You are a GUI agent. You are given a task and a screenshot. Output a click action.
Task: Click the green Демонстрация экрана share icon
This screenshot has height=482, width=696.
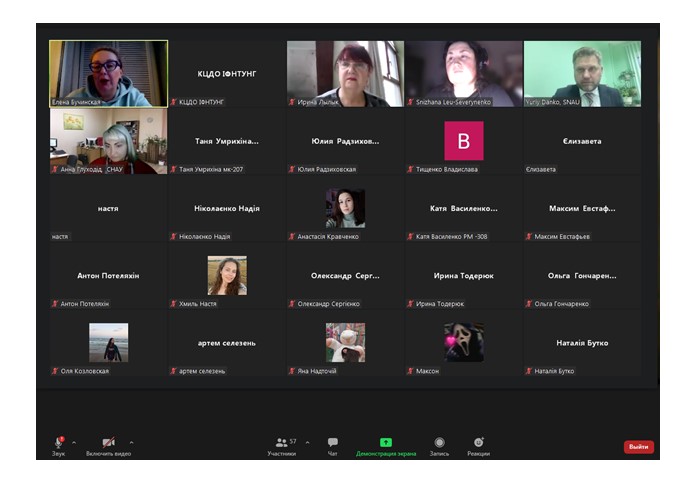pos(386,442)
